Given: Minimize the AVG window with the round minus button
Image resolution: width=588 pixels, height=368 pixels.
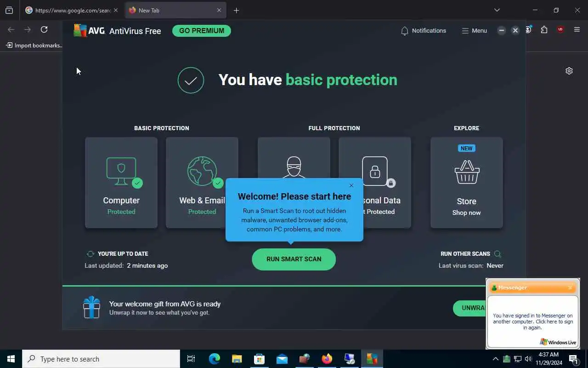Looking at the screenshot, I should (x=502, y=30).
